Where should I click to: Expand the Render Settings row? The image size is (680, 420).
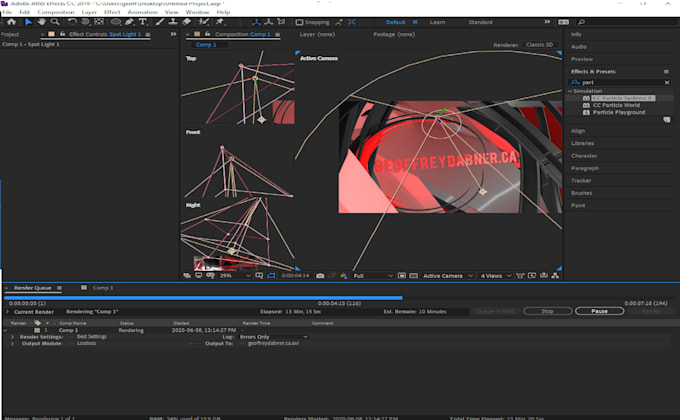13,337
